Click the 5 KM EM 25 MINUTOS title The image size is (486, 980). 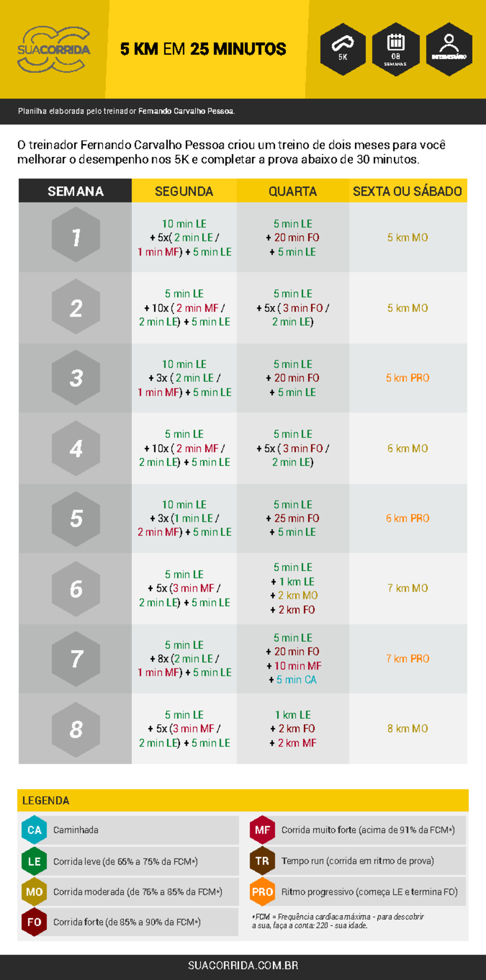pos(203,49)
